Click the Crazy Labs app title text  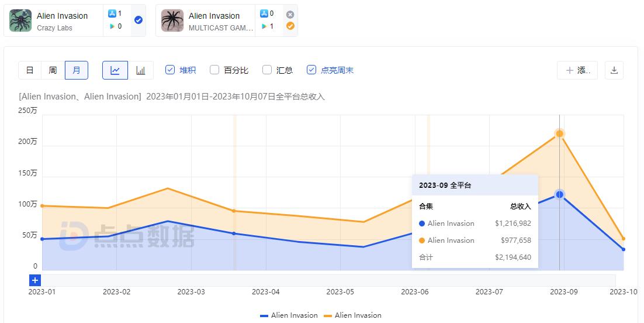(x=63, y=16)
